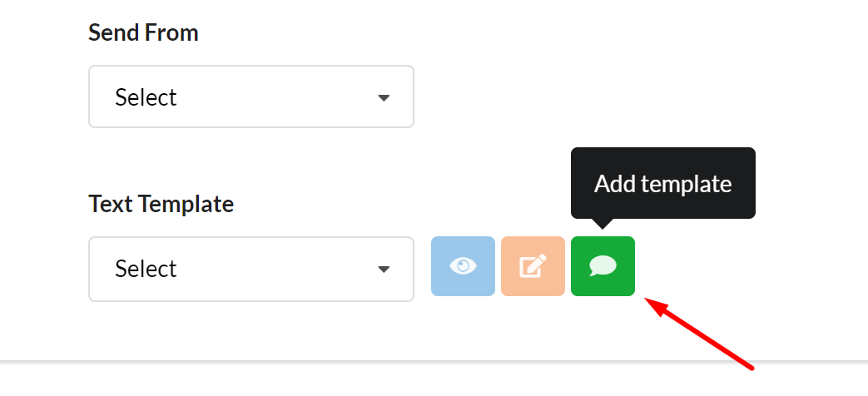868x396 pixels.
Task: Open the Send From dropdown
Action: (x=250, y=97)
